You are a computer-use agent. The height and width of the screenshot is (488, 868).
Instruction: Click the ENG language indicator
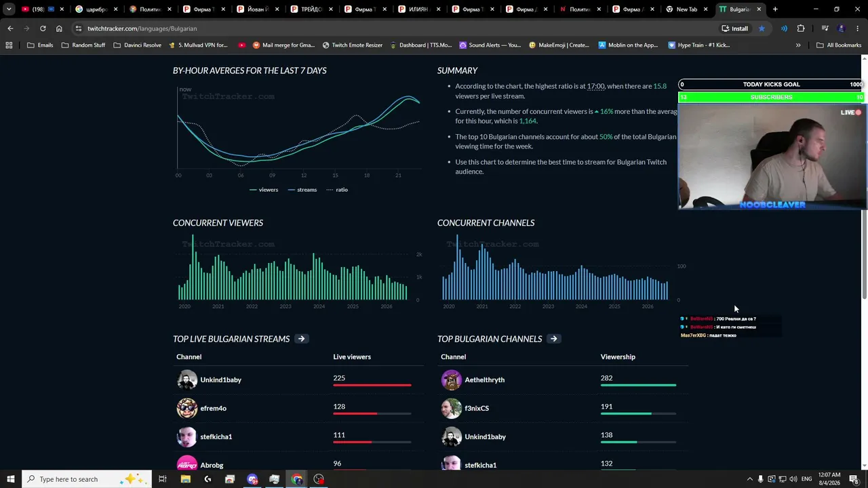point(806,479)
